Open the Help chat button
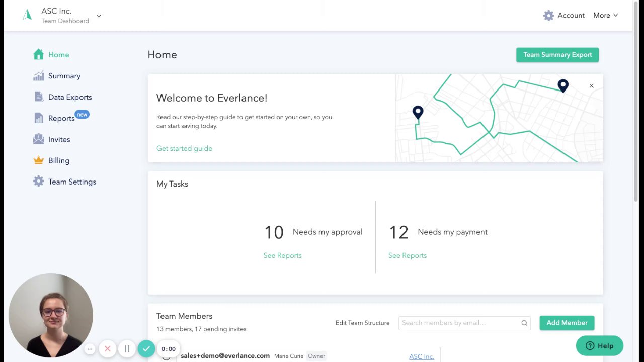This screenshot has width=644, height=362. (600, 346)
